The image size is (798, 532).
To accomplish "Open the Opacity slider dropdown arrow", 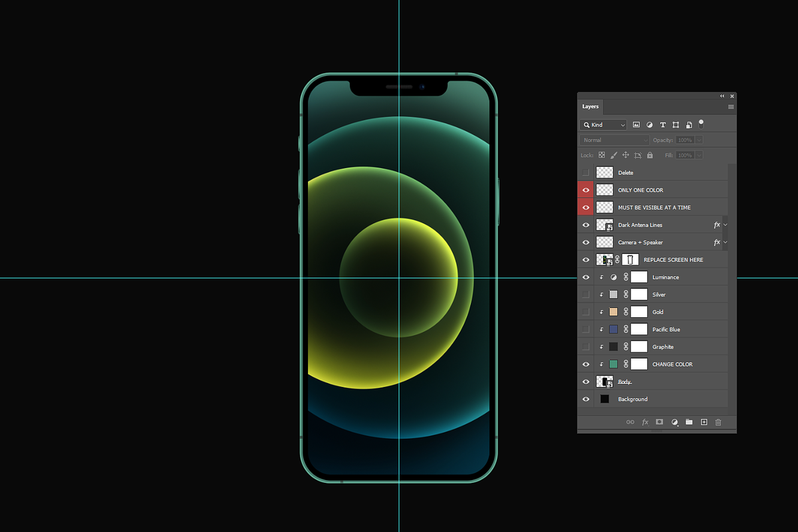I will (699, 140).
